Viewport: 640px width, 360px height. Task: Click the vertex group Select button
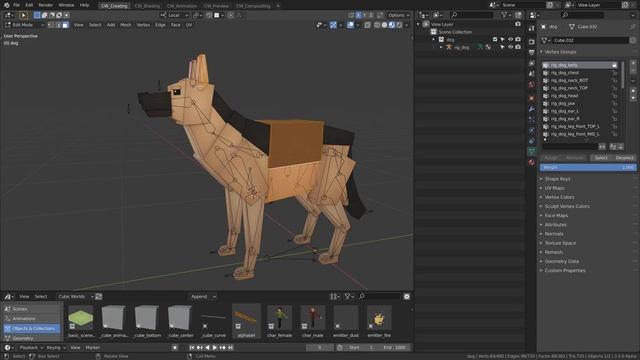[x=601, y=158]
